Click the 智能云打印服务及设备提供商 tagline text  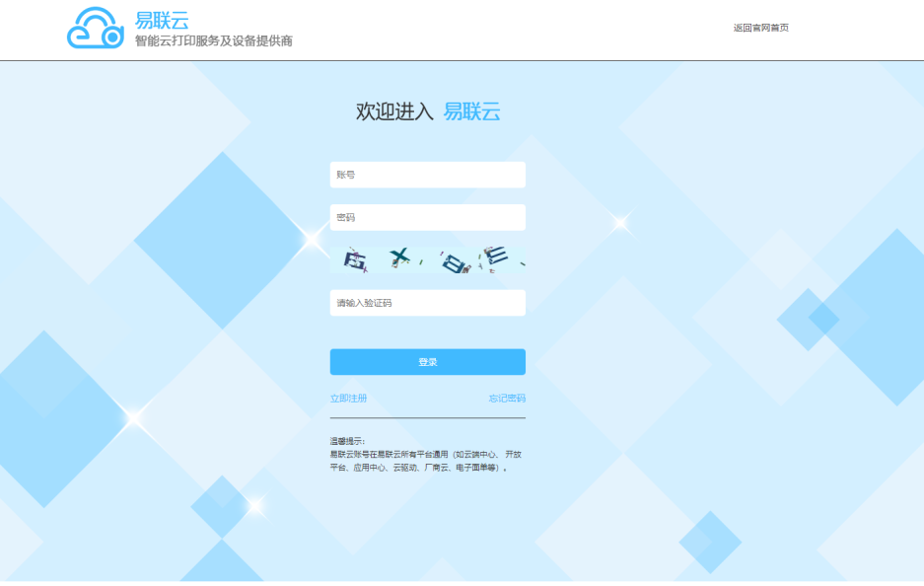tap(214, 40)
